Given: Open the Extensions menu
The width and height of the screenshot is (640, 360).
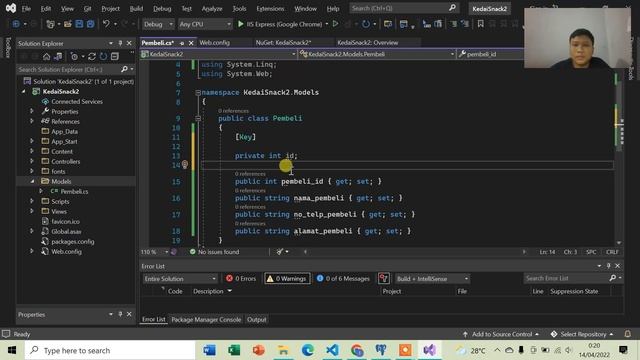Looking at the screenshot, I should (270, 8).
